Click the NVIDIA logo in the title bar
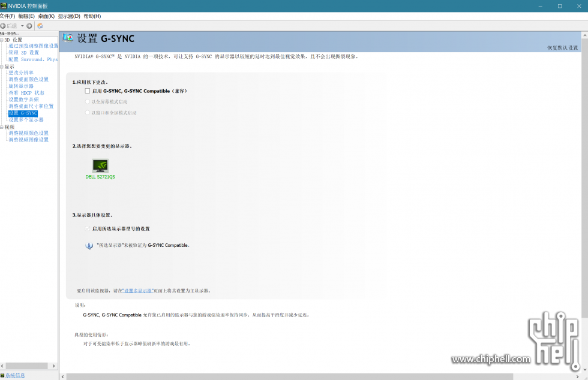588x380 pixels. click(x=4, y=5)
